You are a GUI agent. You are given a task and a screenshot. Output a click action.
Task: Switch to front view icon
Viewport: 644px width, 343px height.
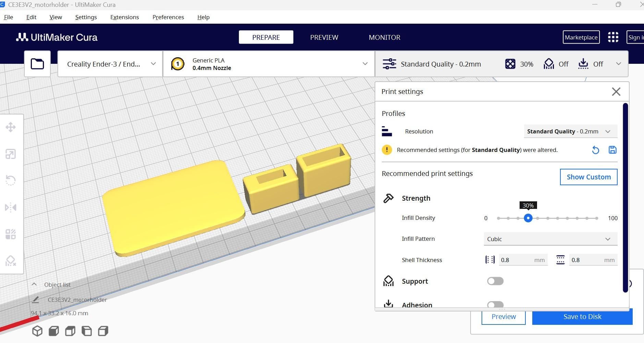[54, 331]
